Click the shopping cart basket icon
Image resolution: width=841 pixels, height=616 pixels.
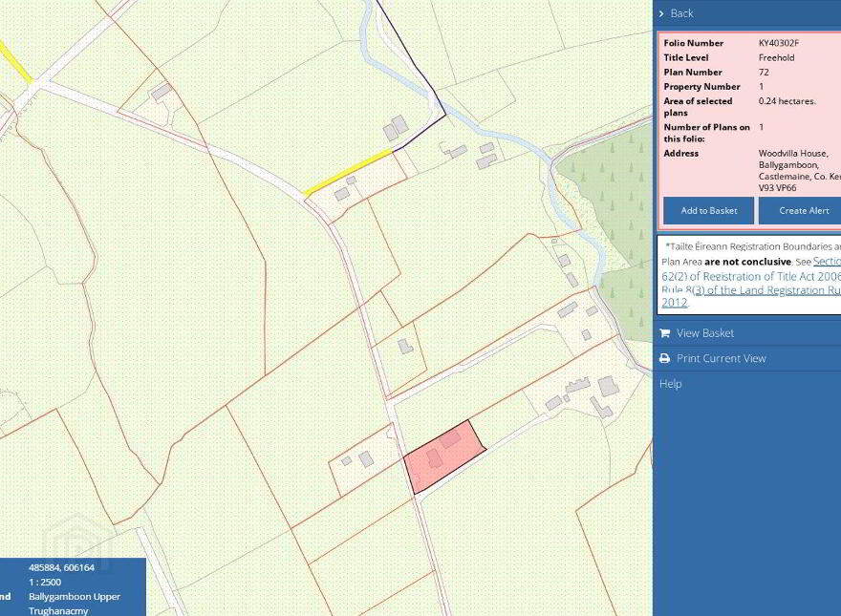(x=664, y=333)
